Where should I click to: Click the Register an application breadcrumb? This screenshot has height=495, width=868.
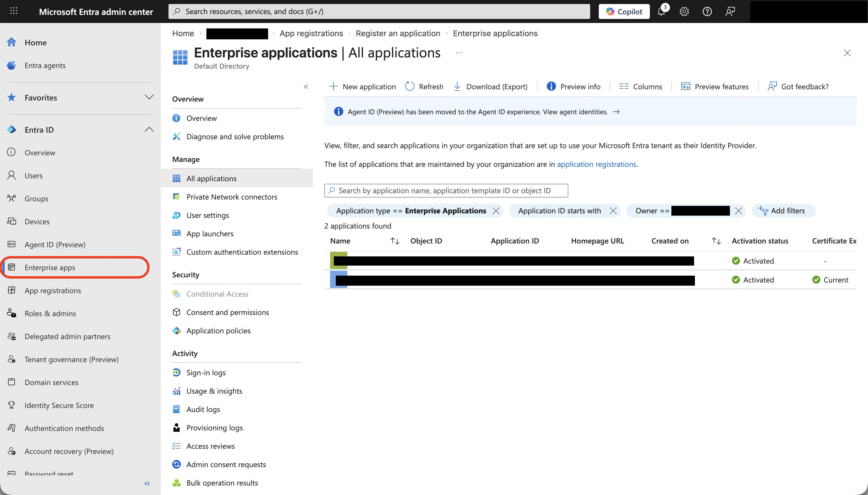coord(398,33)
